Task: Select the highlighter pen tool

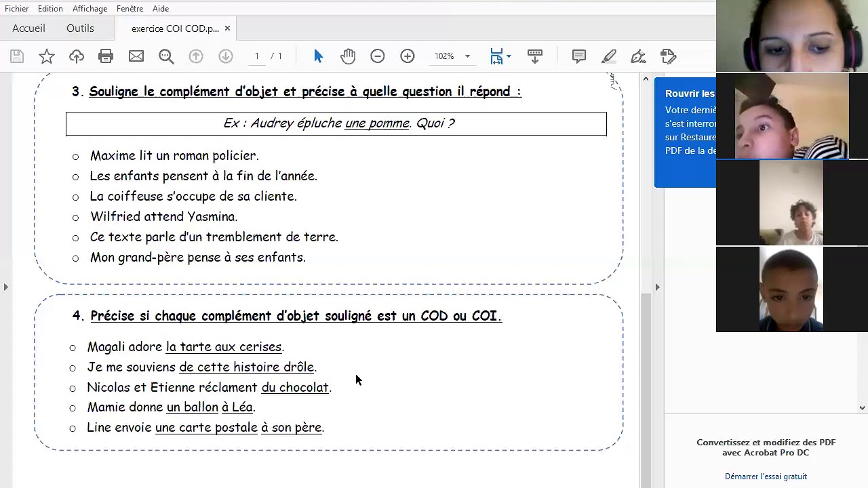Action: [608, 56]
